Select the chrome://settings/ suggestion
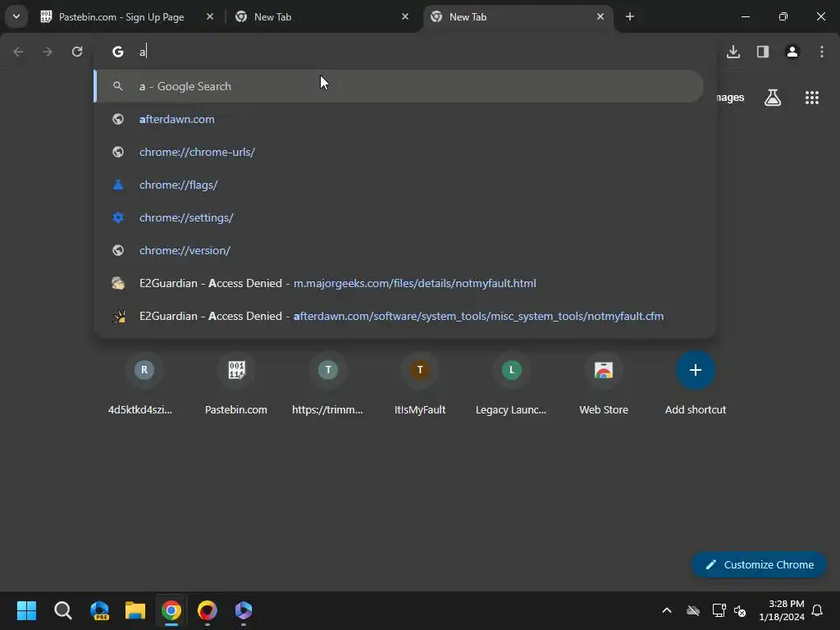This screenshot has width=840, height=630. click(x=399, y=217)
